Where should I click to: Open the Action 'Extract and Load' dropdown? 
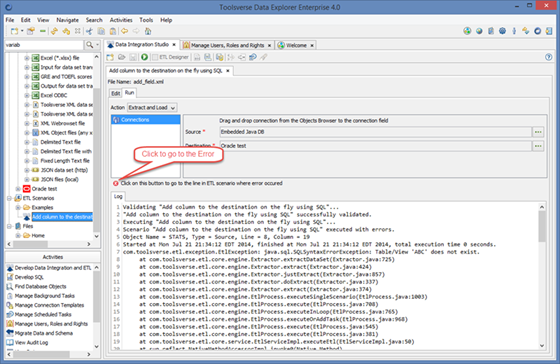click(152, 108)
